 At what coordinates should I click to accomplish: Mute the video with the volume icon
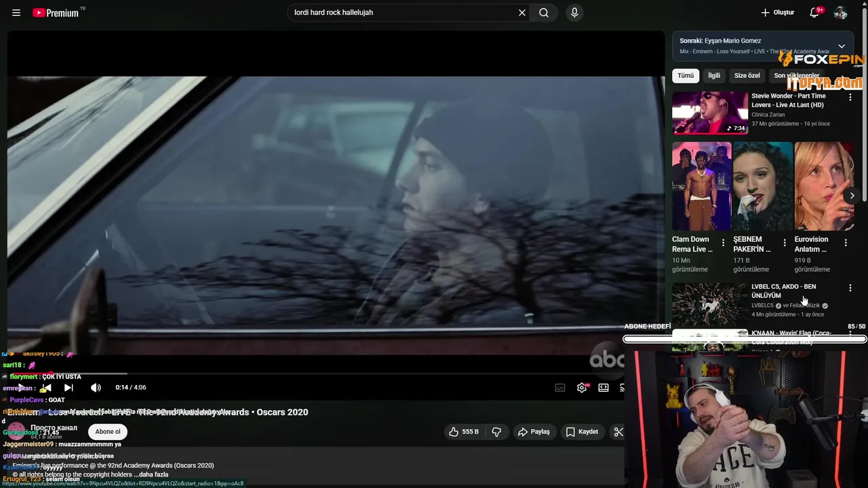click(x=96, y=388)
